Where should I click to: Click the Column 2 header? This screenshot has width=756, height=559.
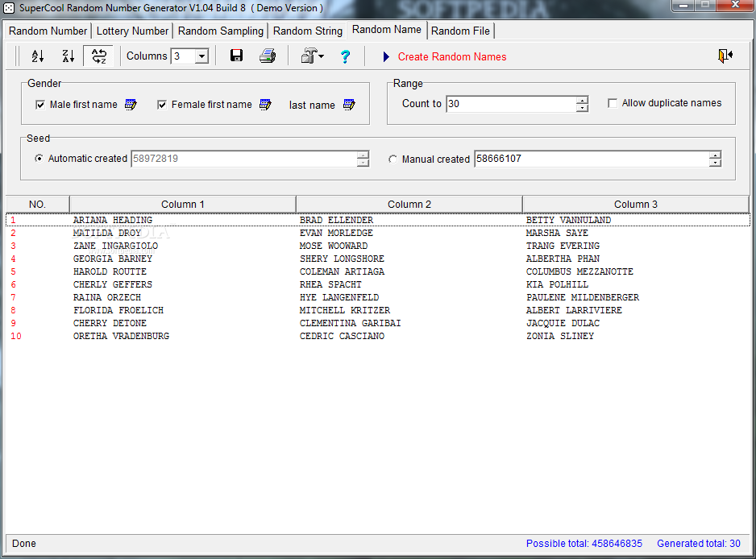(x=409, y=205)
